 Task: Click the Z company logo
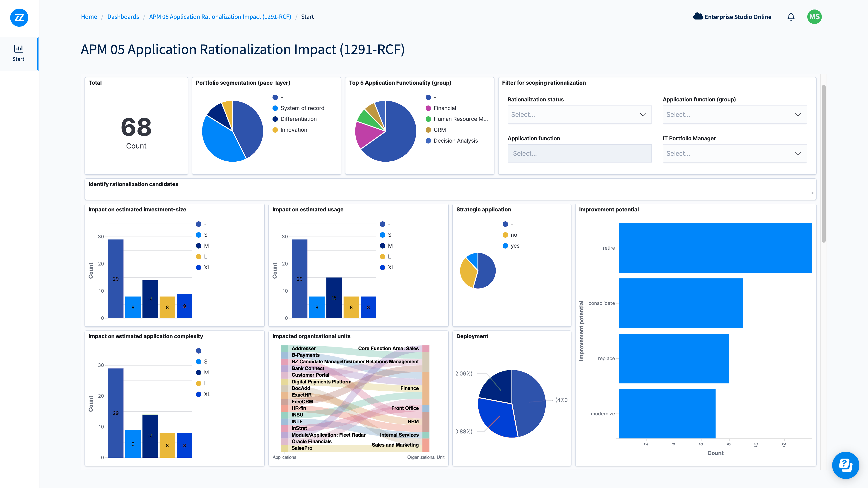point(19,18)
